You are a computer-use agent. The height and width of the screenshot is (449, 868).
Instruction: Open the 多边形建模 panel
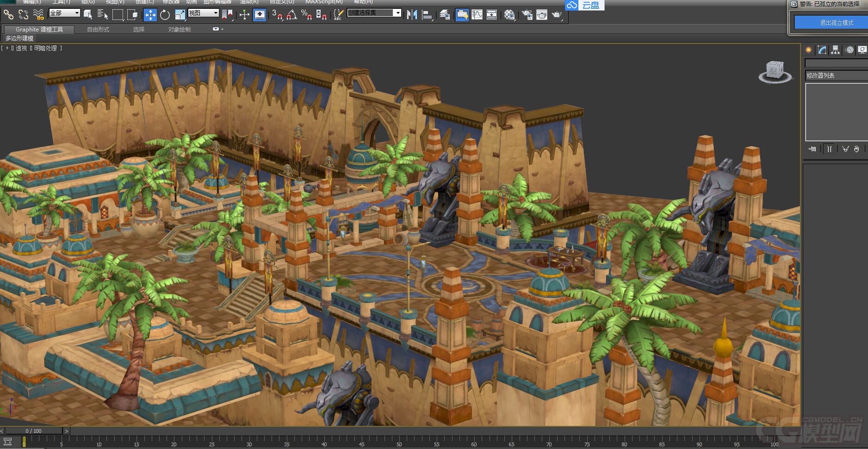pos(19,38)
